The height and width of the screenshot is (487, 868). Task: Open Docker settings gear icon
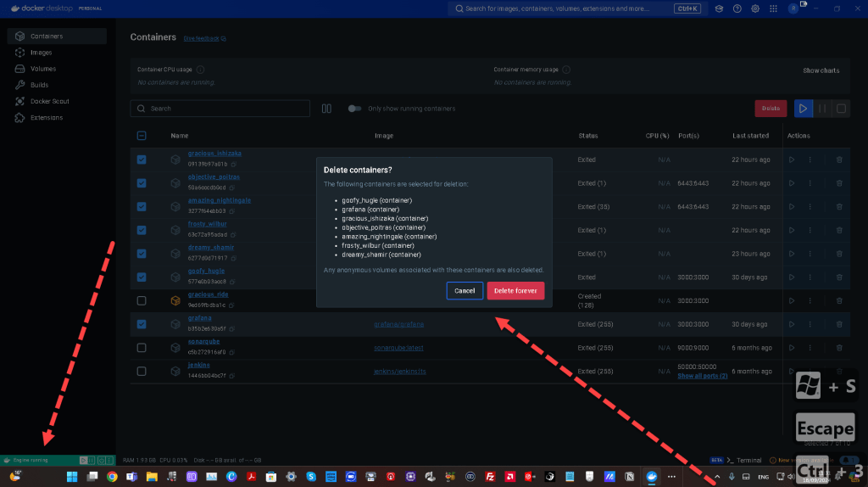click(755, 8)
